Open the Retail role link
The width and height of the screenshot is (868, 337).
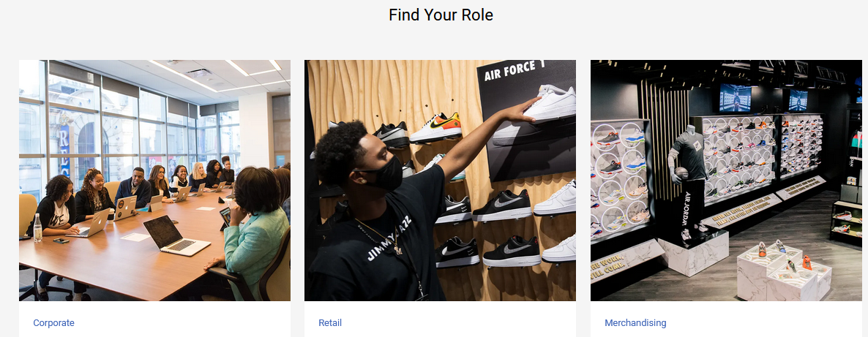pos(330,322)
